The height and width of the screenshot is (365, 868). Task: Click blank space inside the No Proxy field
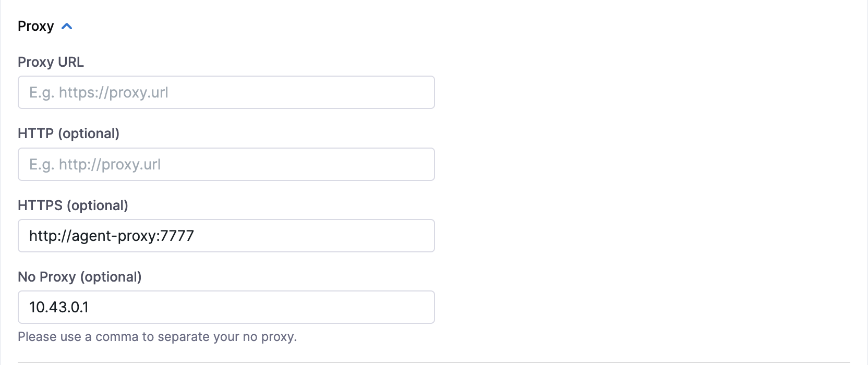pos(261,307)
